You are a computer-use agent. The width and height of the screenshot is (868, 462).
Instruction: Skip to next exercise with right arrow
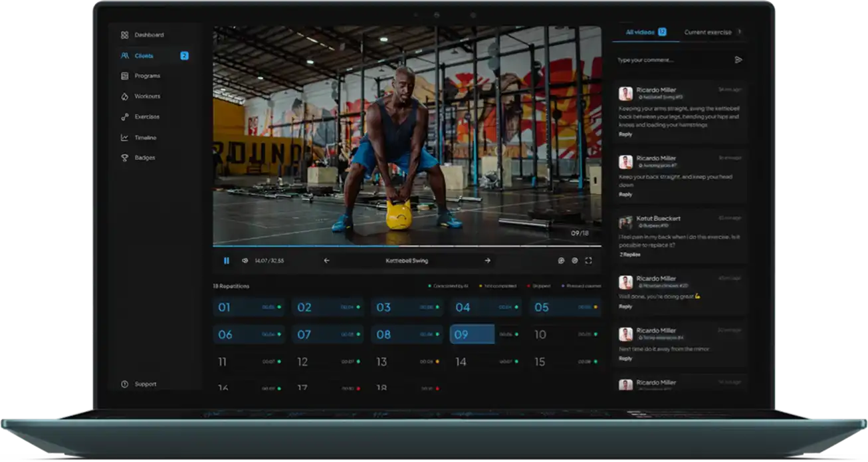pyautogui.click(x=487, y=261)
